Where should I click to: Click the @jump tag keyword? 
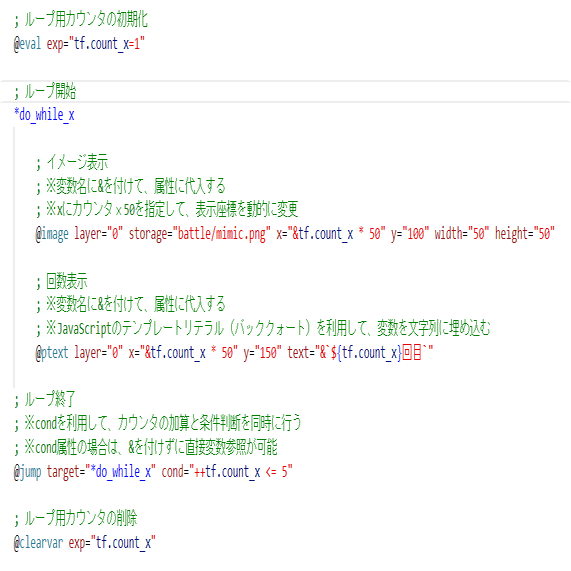(27, 472)
